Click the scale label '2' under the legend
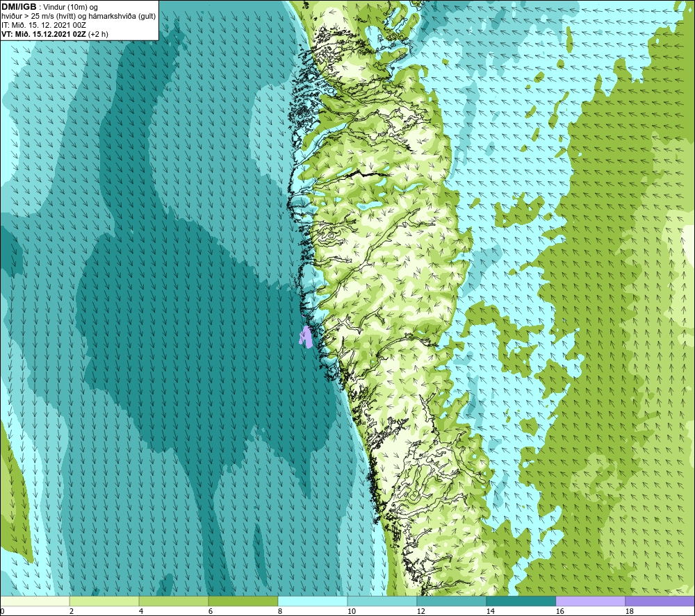 coord(72,611)
